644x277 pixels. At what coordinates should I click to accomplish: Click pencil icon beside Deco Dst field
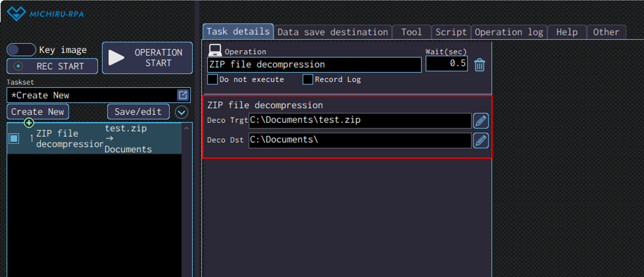click(x=481, y=141)
